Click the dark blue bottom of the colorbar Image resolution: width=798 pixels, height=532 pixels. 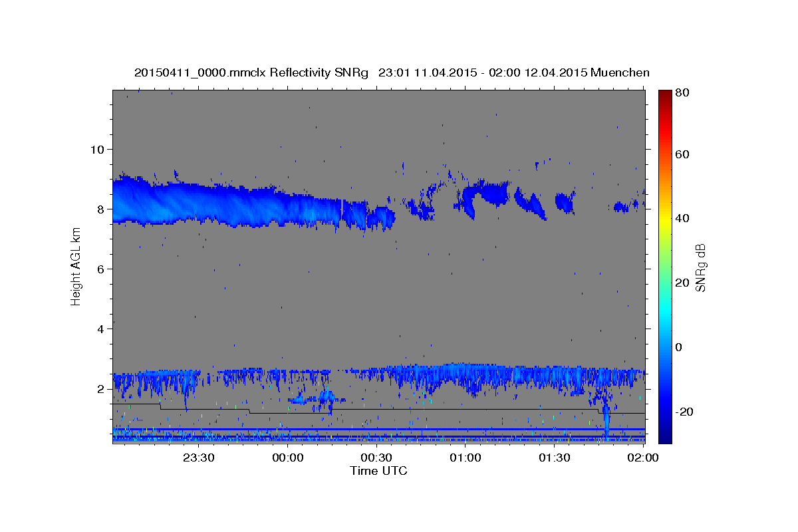664,436
